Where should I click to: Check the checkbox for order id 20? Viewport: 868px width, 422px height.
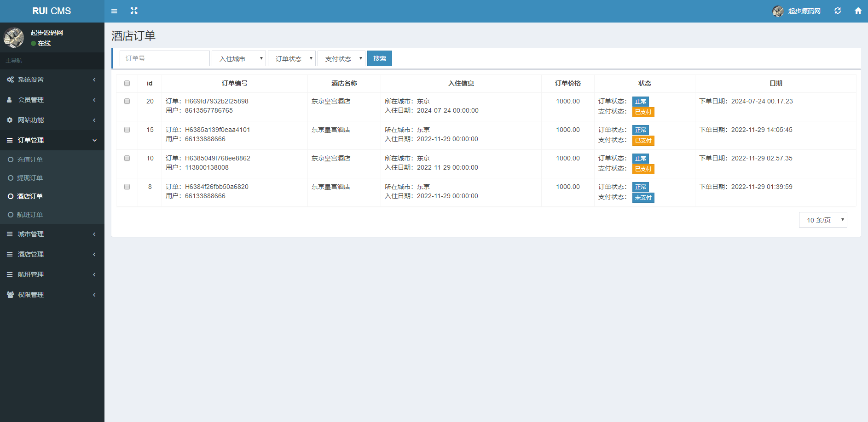click(x=127, y=101)
